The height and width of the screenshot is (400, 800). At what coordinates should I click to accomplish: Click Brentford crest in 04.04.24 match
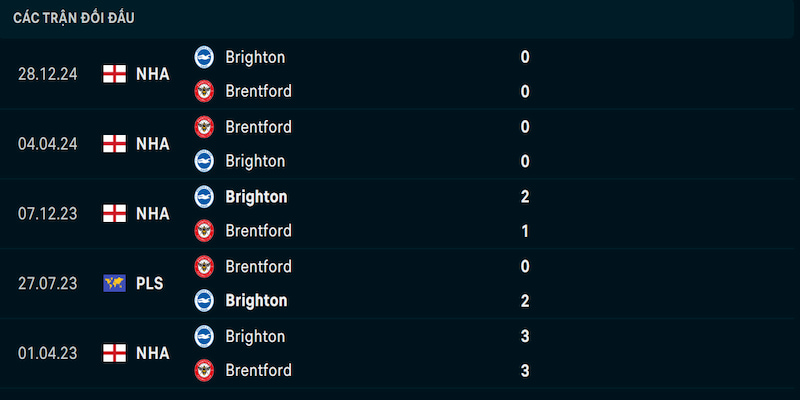204,127
